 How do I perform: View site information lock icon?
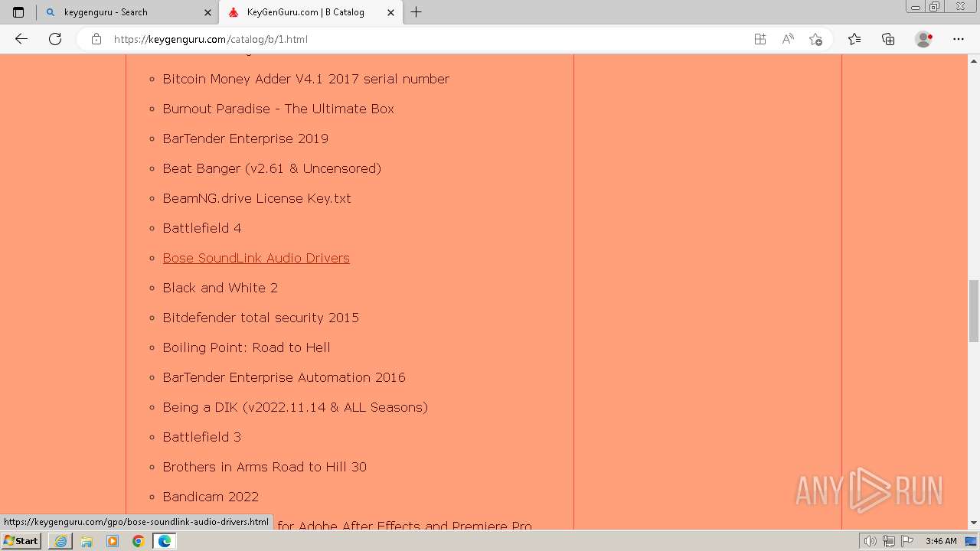click(x=96, y=39)
